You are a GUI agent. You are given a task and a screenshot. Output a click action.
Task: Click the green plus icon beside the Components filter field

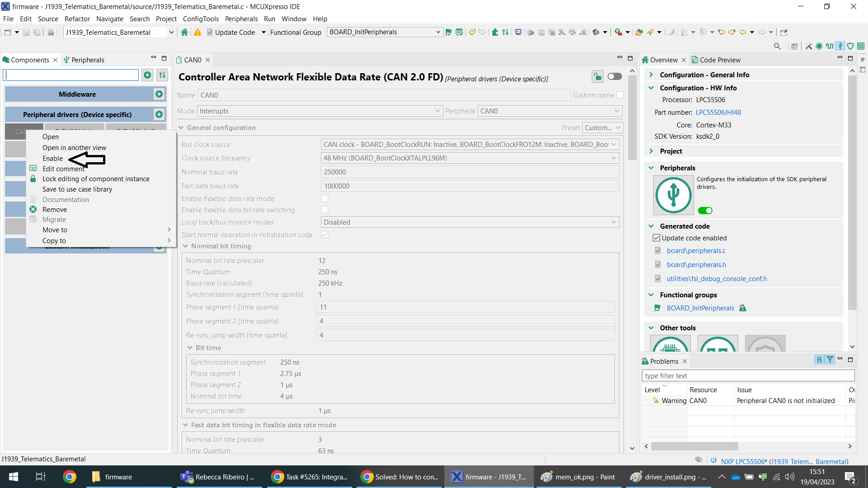click(x=147, y=75)
